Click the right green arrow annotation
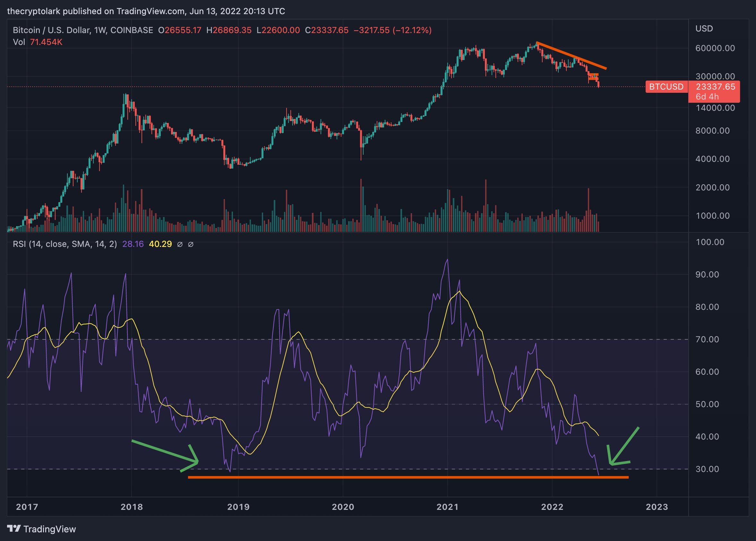This screenshot has height=541, width=756. tap(625, 446)
